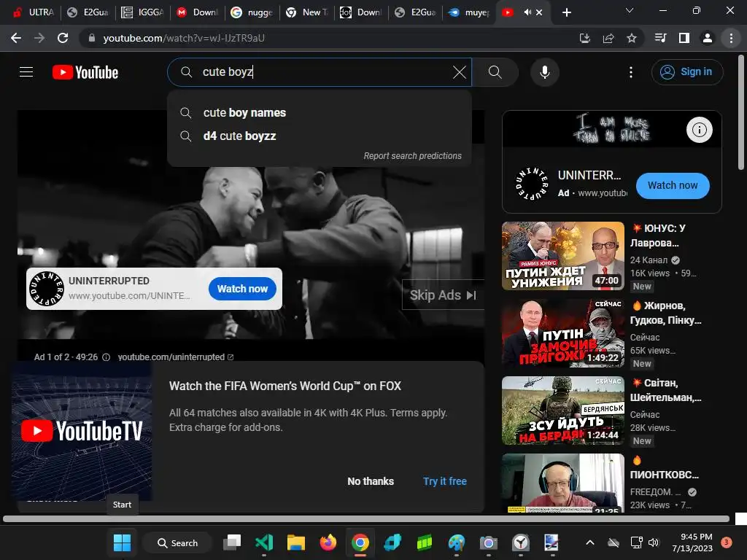
Task: Open volume control in system tray
Action: (x=653, y=542)
